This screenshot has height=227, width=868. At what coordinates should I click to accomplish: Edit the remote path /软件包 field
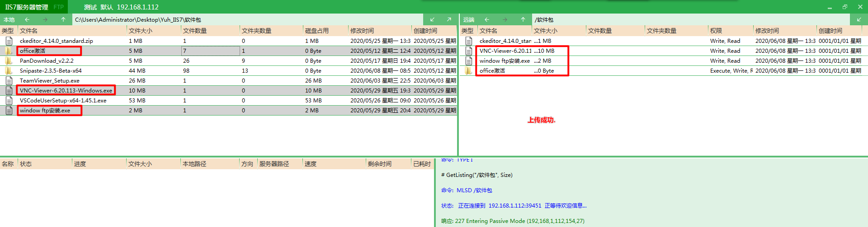click(x=690, y=19)
